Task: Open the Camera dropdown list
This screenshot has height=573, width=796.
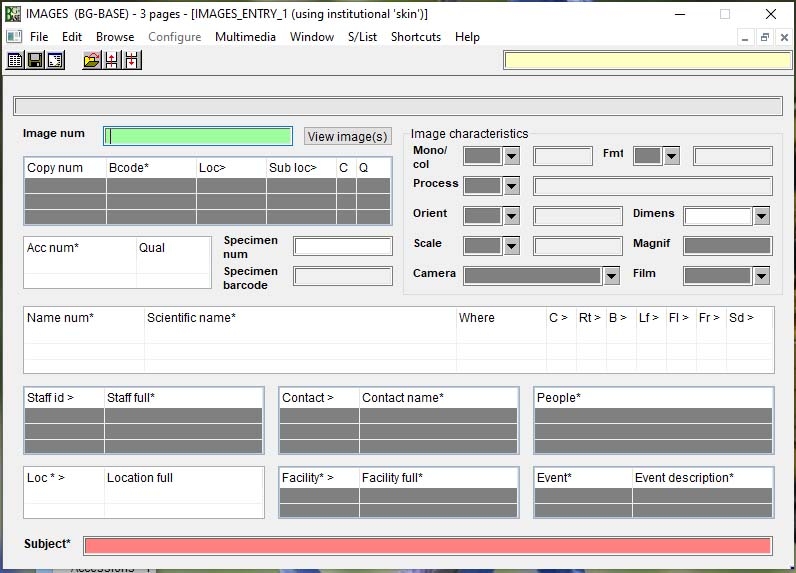Action: [611, 276]
